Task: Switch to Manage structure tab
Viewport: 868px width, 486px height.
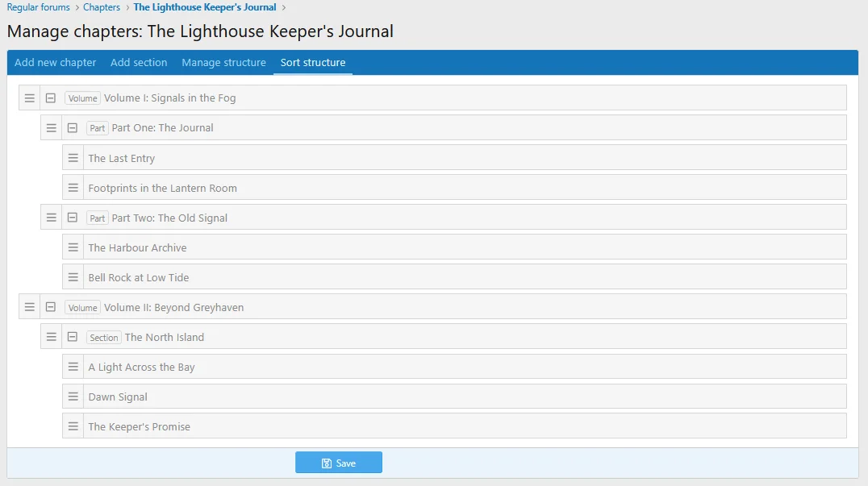Action: (223, 63)
